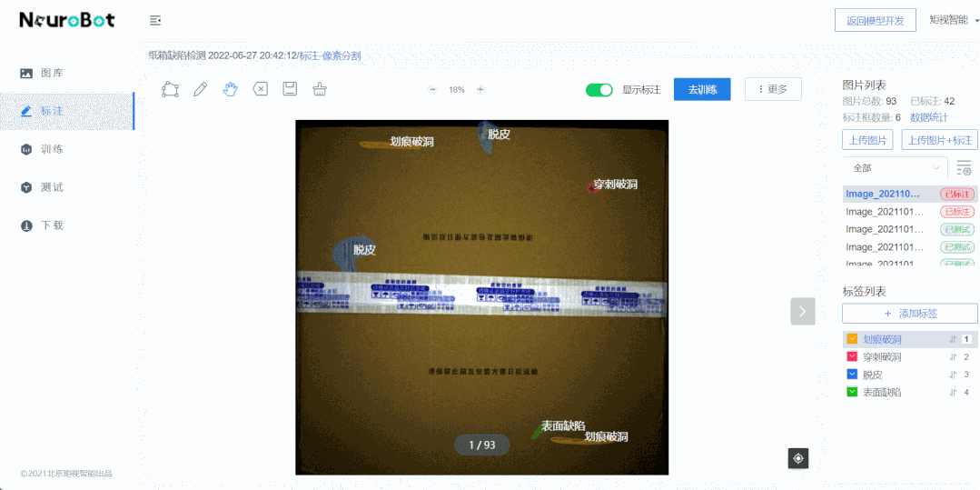
Task: Activate the hand pan tool
Action: pyautogui.click(x=230, y=89)
